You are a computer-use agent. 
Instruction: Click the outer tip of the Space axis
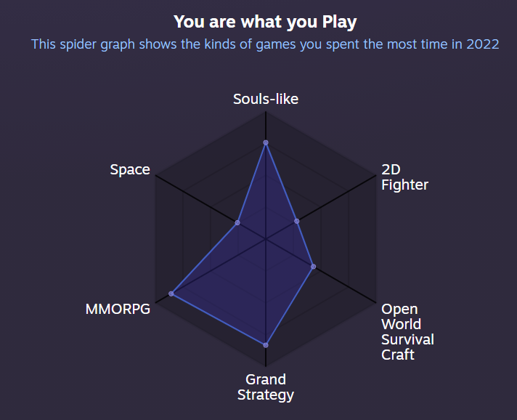[156, 176]
